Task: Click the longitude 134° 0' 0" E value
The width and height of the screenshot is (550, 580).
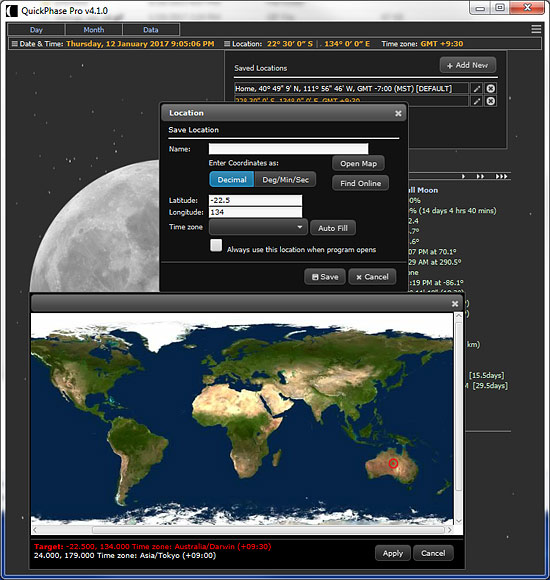Action: click(347, 44)
